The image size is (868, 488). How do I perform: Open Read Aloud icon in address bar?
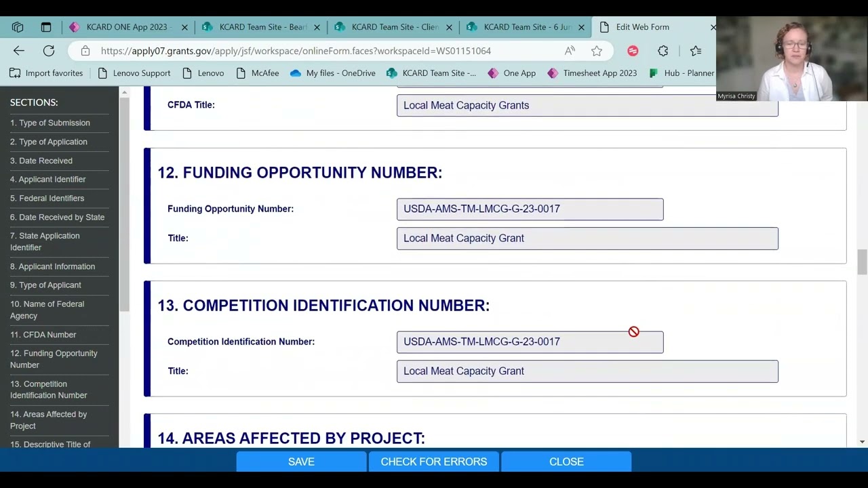[x=570, y=51]
